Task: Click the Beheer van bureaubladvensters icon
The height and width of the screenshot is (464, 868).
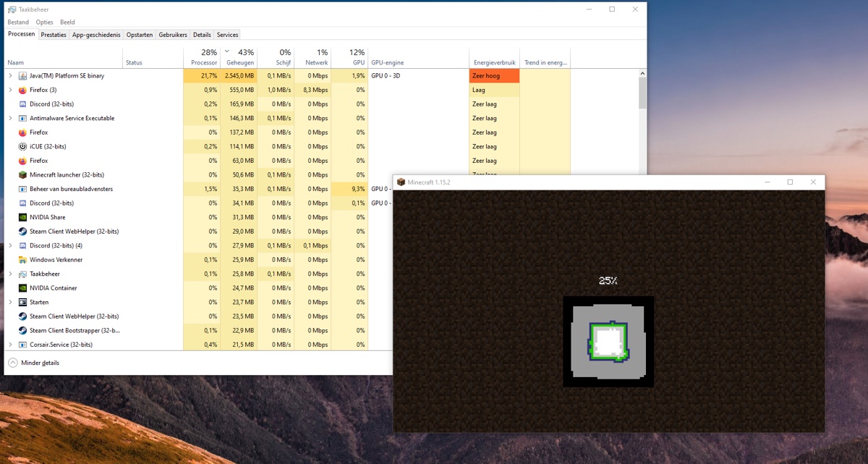Action: [22, 189]
